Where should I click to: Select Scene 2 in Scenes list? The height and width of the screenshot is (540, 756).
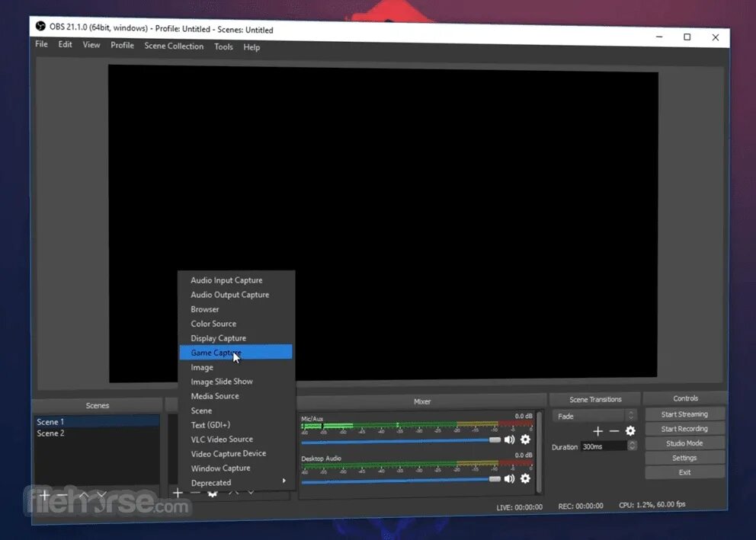pyautogui.click(x=97, y=433)
